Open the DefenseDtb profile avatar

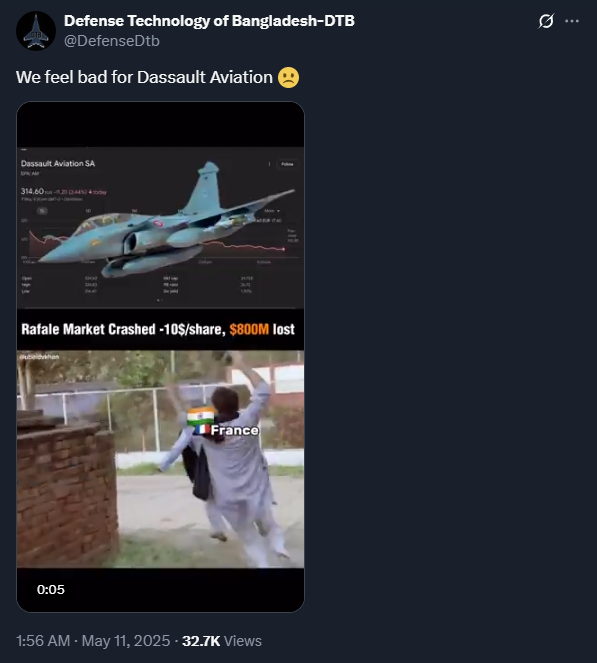(36, 31)
